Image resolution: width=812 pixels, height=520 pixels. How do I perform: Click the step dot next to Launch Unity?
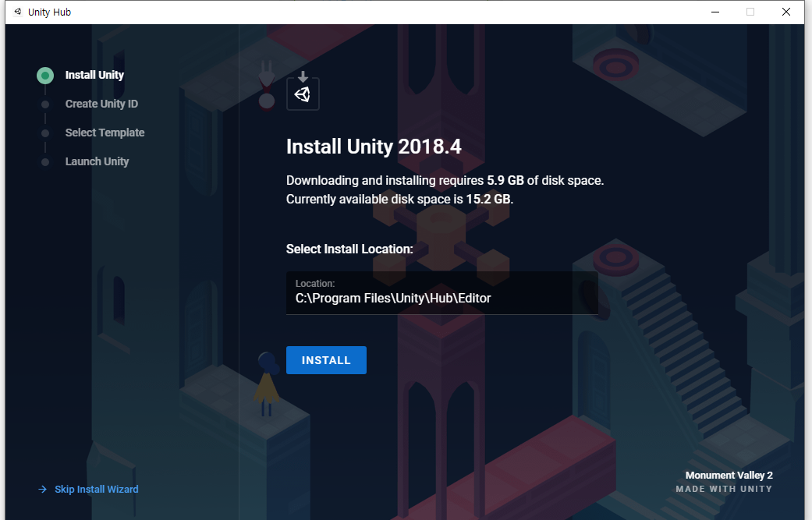[x=45, y=162]
